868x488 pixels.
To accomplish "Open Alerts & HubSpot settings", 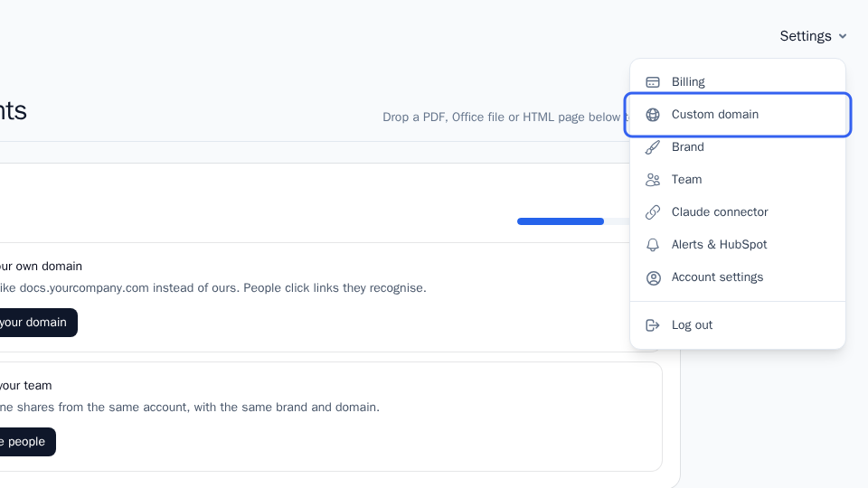I will point(738,245).
